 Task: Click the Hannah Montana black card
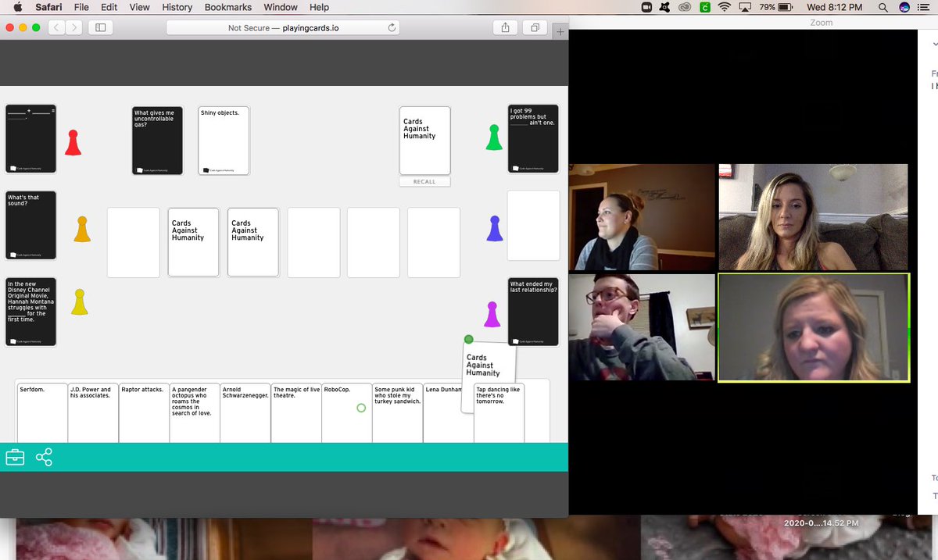[x=31, y=312]
